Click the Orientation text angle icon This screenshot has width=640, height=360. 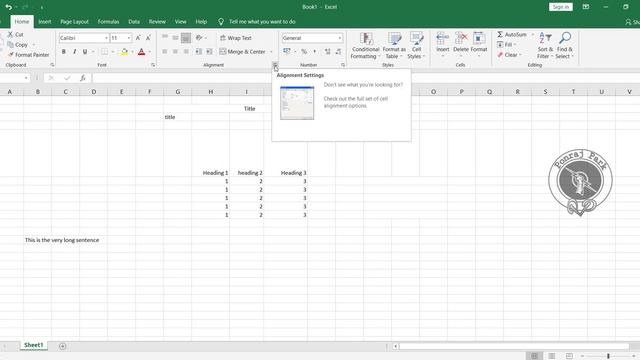(x=199, y=38)
